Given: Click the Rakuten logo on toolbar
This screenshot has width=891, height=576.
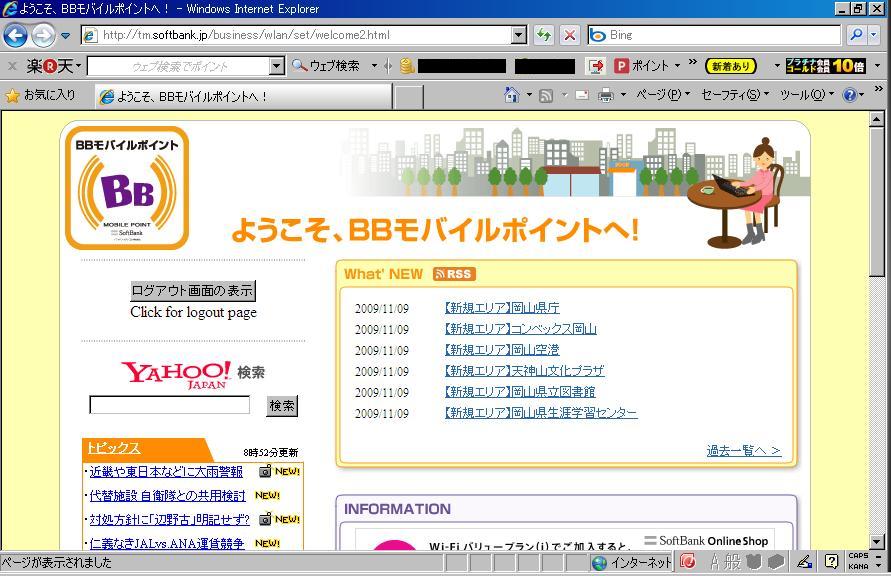Looking at the screenshot, I should pos(50,66).
